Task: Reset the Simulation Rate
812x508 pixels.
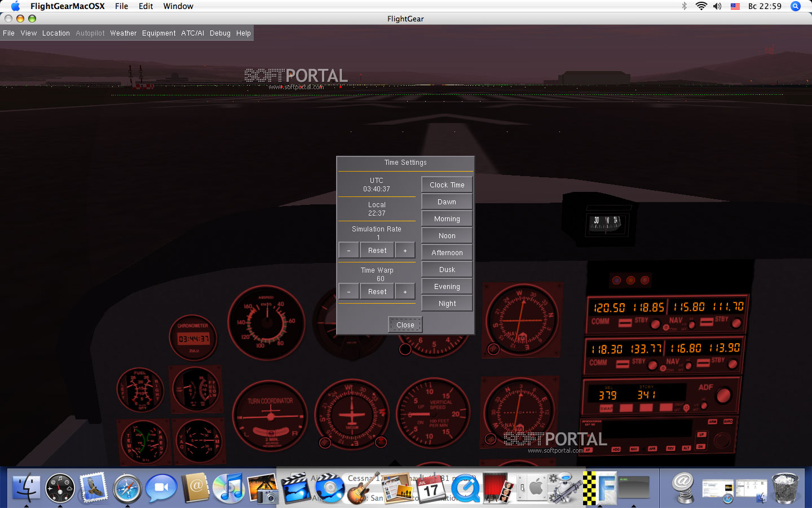Action: coord(377,250)
